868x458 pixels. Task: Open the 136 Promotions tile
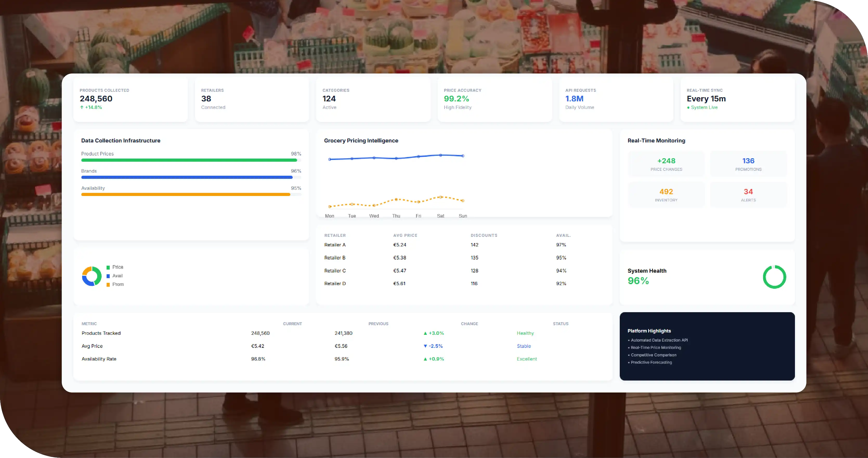coord(748,164)
